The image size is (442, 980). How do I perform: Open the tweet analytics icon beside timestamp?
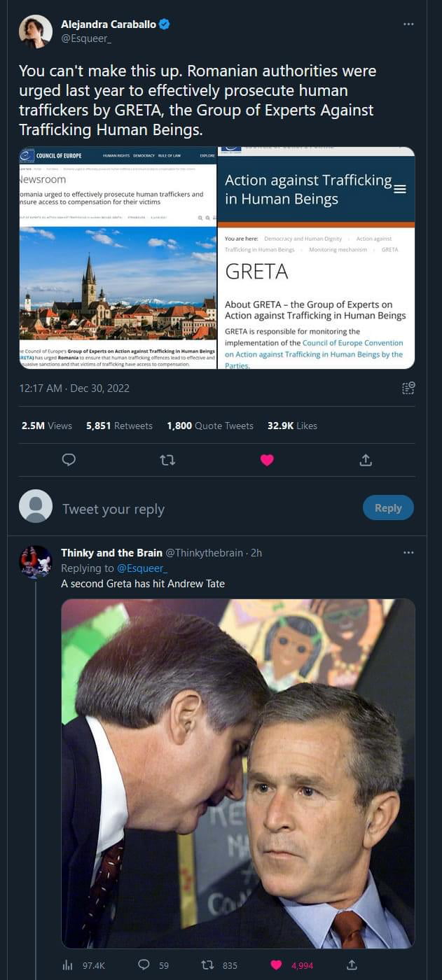tap(408, 388)
